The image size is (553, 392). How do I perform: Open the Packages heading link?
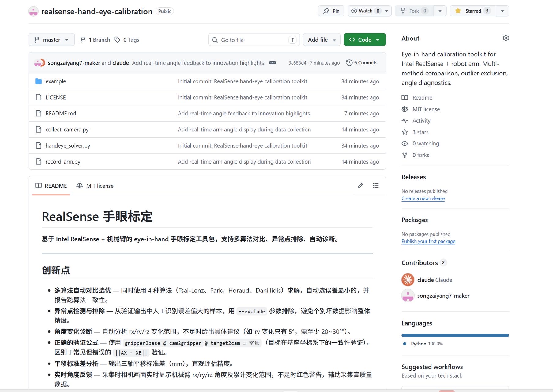click(x=415, y=220)
